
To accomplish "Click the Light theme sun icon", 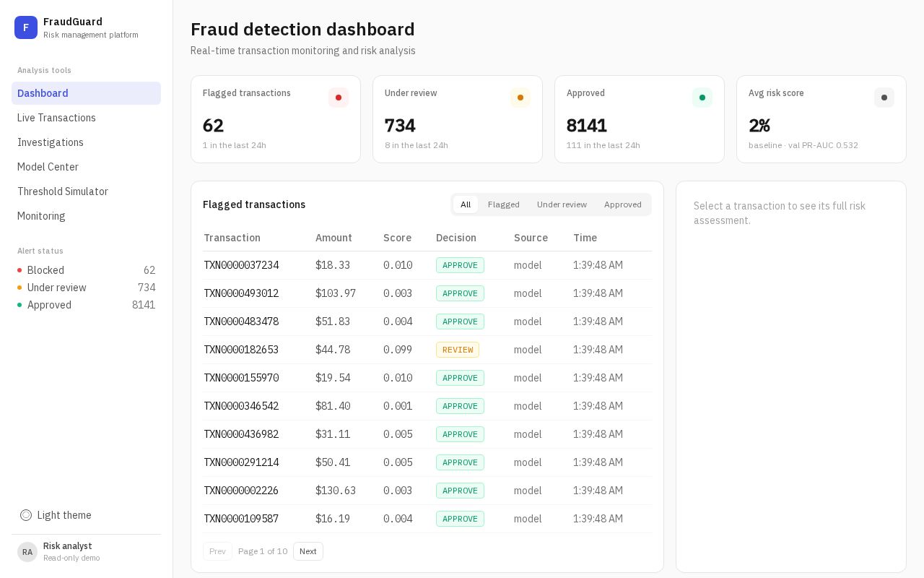I will tap(26, 515).
